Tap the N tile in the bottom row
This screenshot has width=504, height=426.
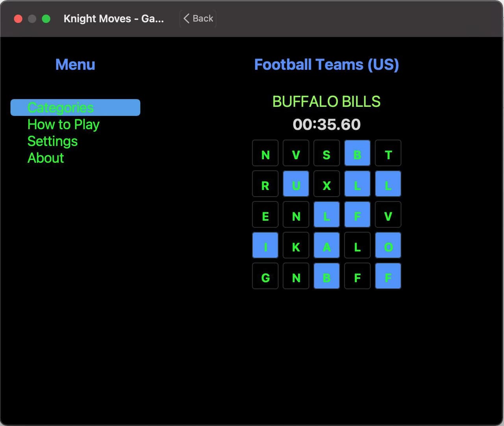(296, 276)
